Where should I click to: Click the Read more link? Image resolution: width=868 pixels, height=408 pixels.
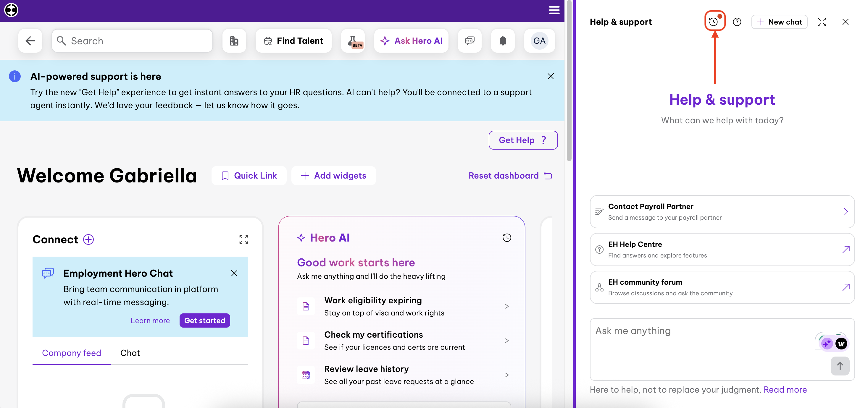(x=785, y=389)
